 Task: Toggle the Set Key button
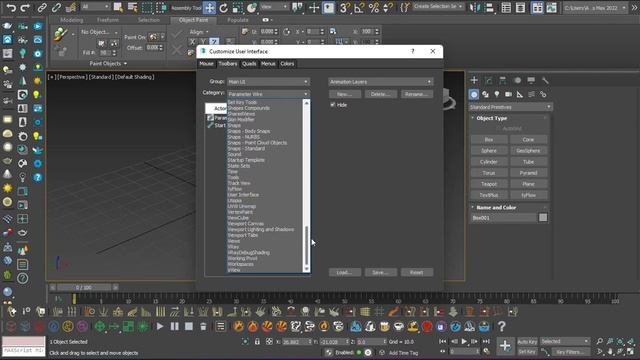[x=527, y=351]
